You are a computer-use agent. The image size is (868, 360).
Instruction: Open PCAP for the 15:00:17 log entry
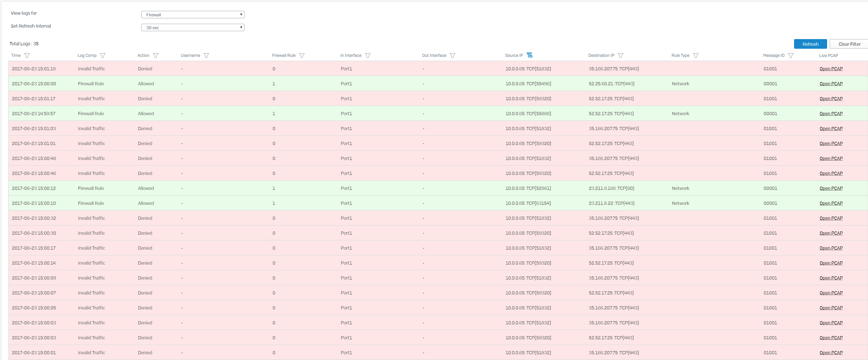coord(831,248)
